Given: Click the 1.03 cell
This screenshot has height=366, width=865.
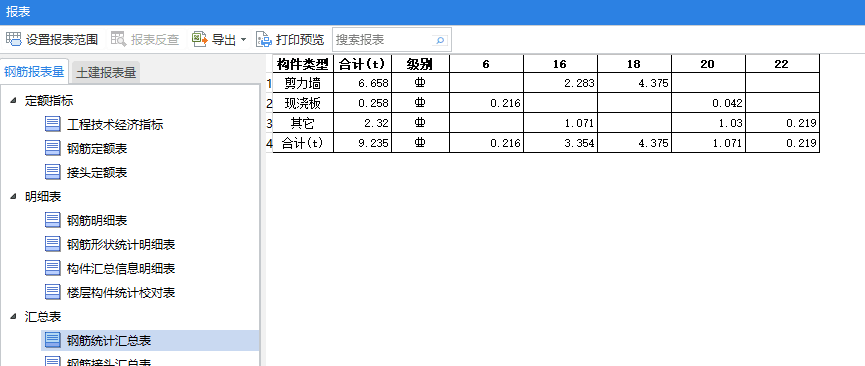Looking at the screenshot, I should tap(708, 123).
